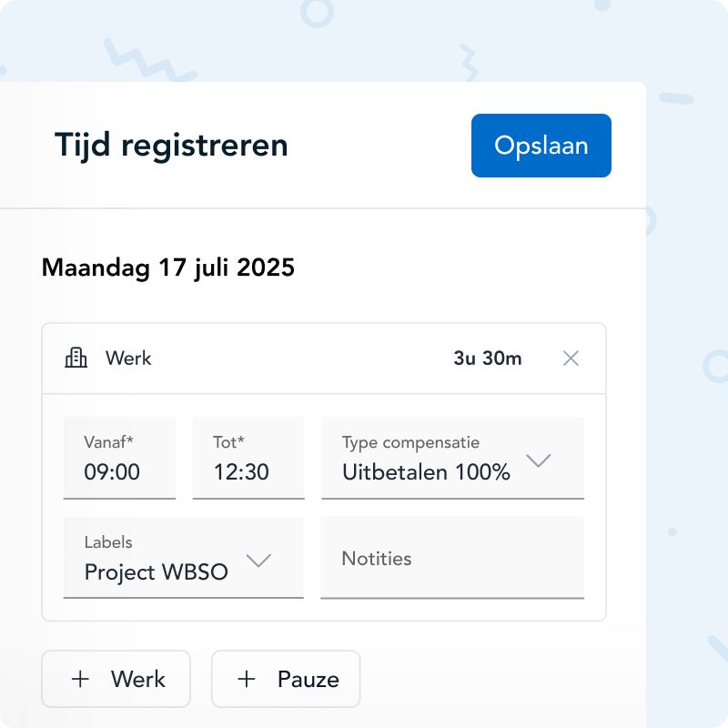Click the chevron next to Type compensatie
The height and width of the screenshot is (728, 728).
(539, 460)
